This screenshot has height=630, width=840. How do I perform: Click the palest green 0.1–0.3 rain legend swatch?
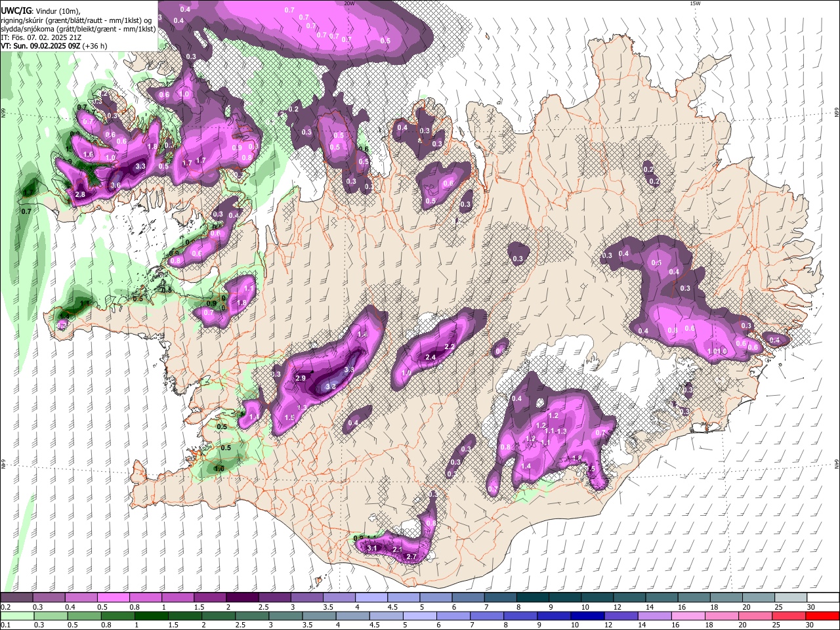click(17, 616)
